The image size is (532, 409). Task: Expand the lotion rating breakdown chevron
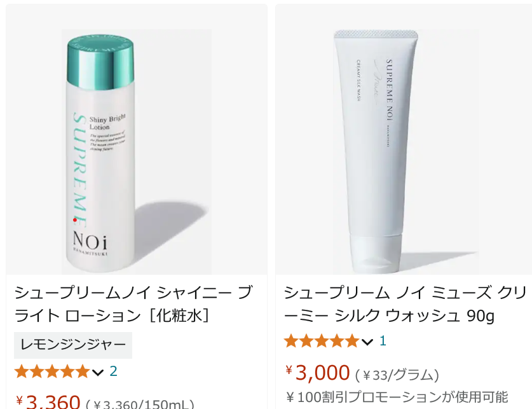coord(98,373)
